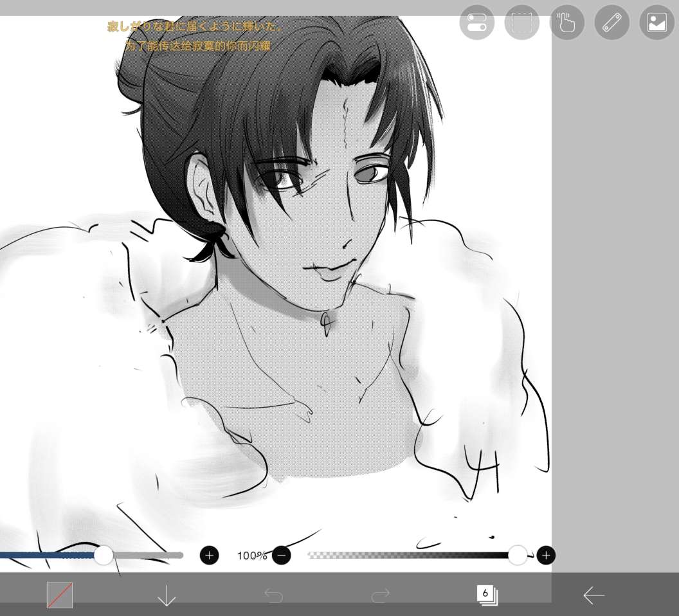Screen dimensions: 679x616
Task: Open the quick settings toggles icon
Action: tap(476, 23)
